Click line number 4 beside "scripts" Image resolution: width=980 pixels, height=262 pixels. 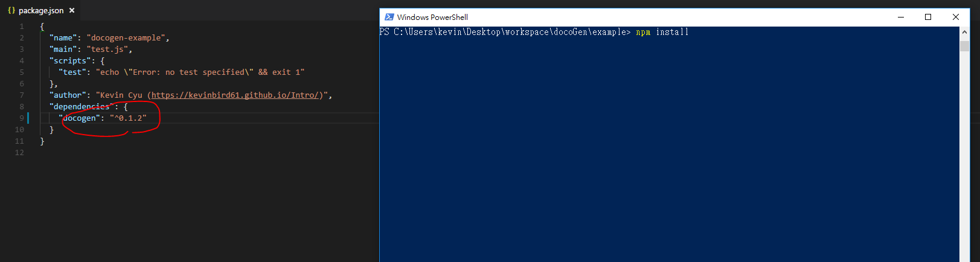click(x=22, y=60)
